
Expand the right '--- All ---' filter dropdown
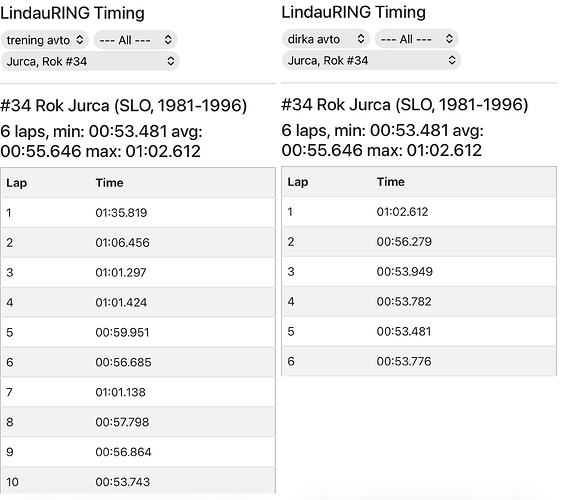pos(416,39)
